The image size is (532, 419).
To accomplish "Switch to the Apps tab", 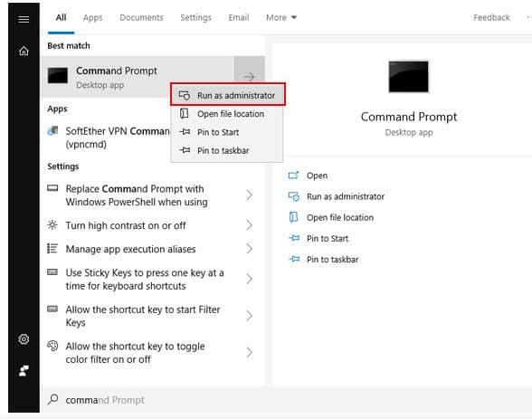I will click(x=92, y=17).
